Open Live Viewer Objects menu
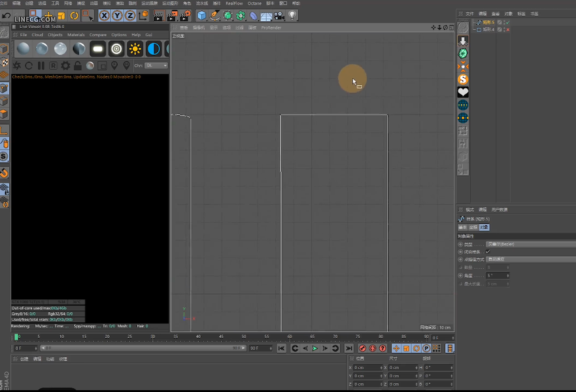The height and width of the screenshot is (392, 576). click(55, 35)
